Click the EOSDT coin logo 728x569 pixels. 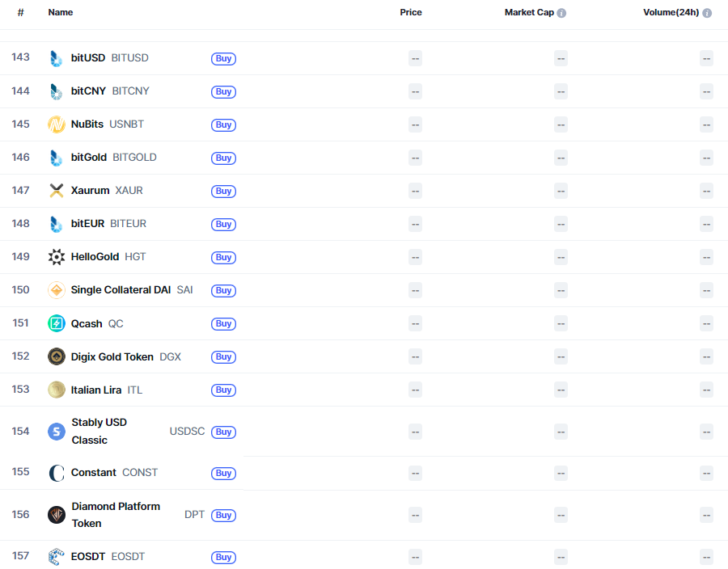pos(56,556)
